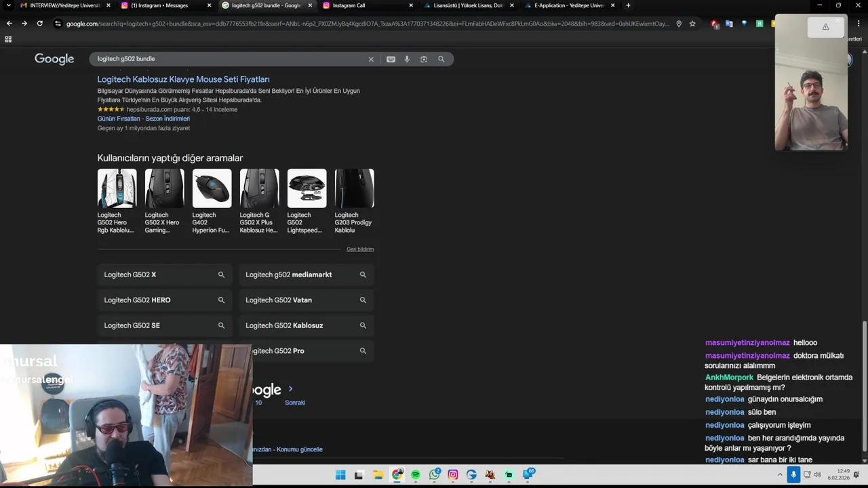Click the browser forward arrow

[x=24, y=23]
